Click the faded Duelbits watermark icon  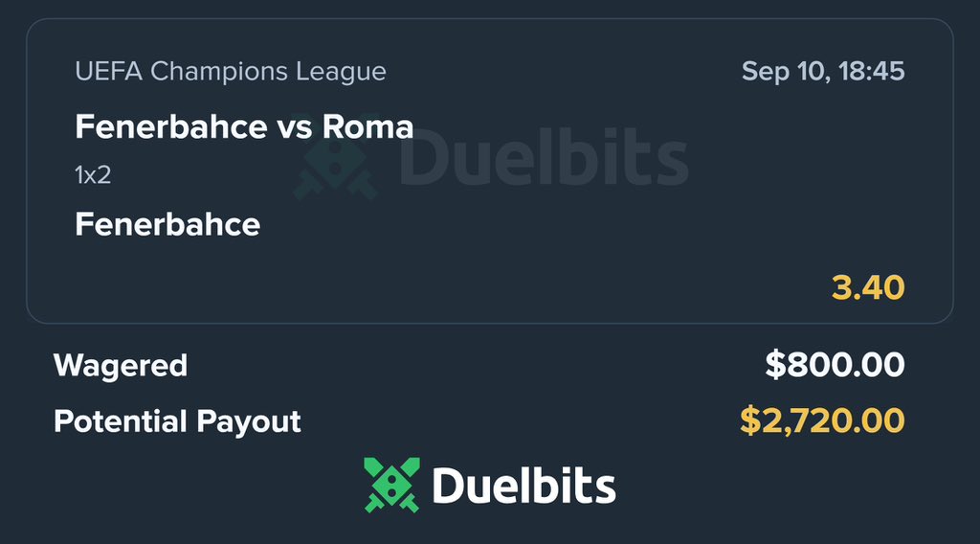[x=336, y=164]
